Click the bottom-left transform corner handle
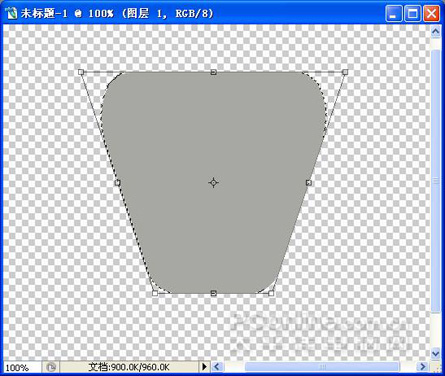This screenshot has width=445, height=376. click(x=155, y=293)
